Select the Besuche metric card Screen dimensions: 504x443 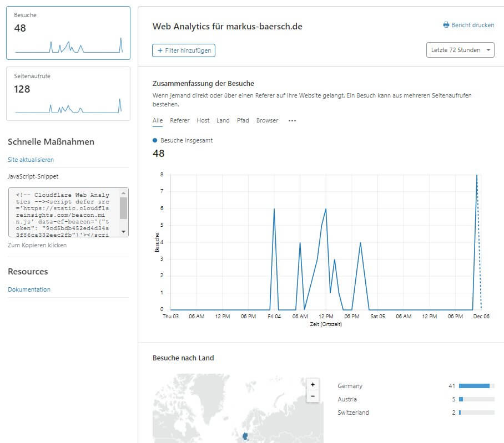click(x=68, y=33)
